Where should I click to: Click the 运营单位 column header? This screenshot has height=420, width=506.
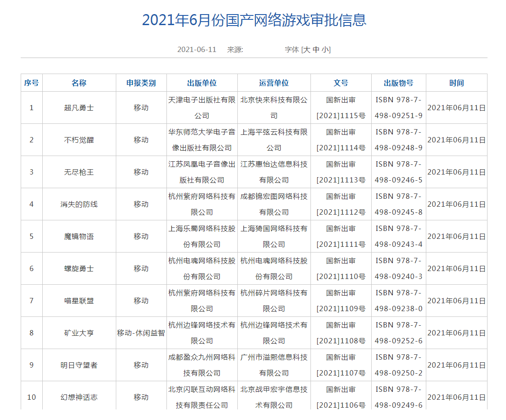point(274,83)
